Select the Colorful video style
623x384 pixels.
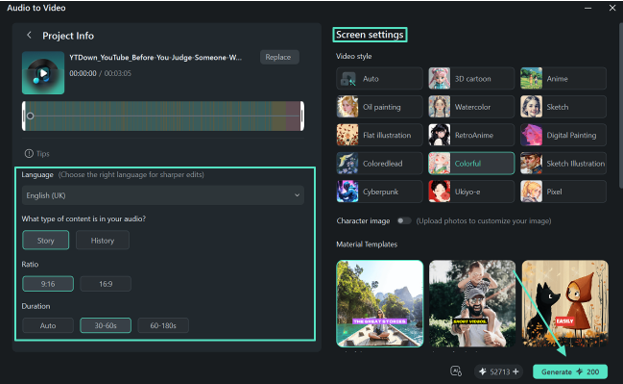(x=471, y=163)
